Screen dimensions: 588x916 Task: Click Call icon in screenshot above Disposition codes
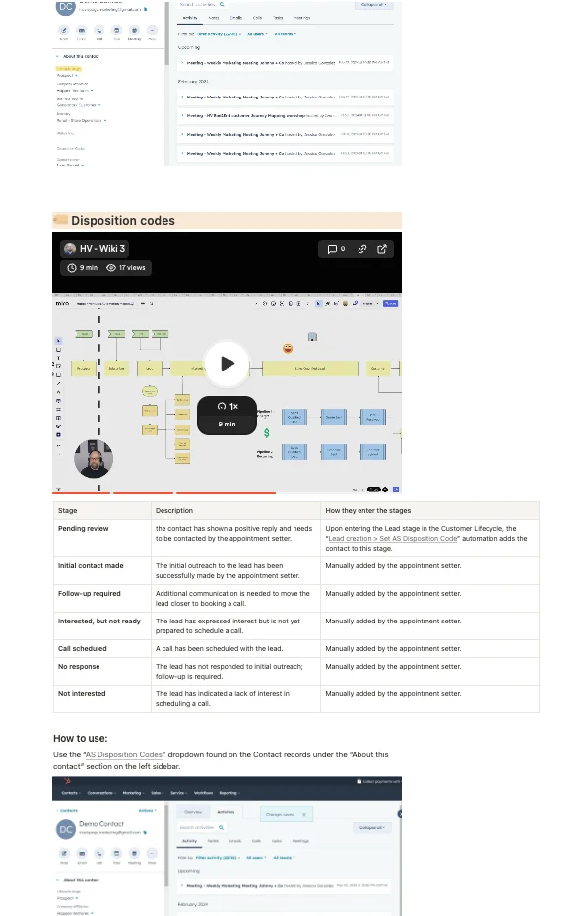pyautogui.click(x=99, y=30)
